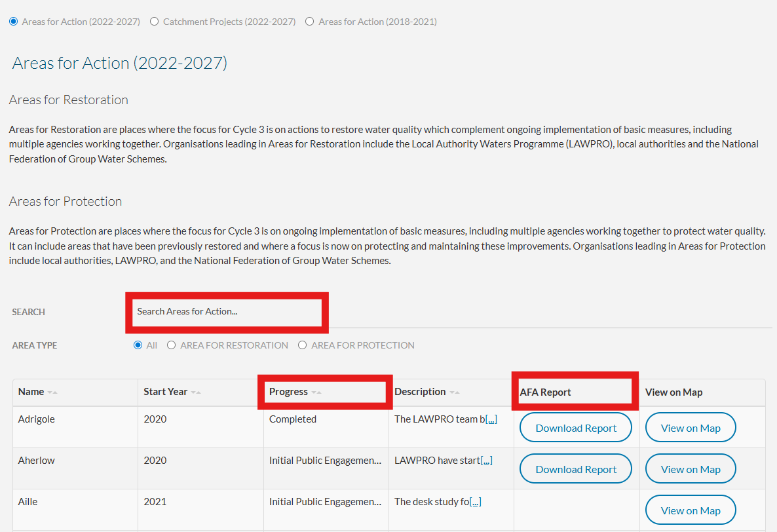
Task: Download the Adrigole AFA report
Action: coord(575,427)
